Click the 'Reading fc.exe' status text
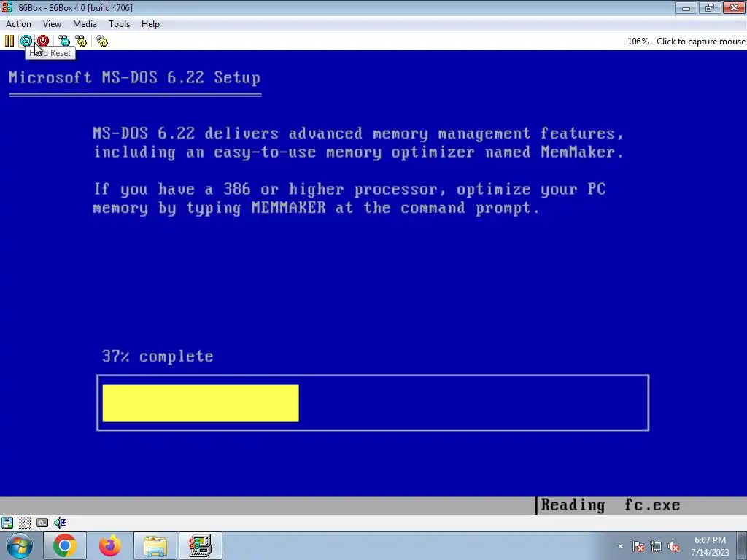747x560 pixels. [x=611, y=505]
